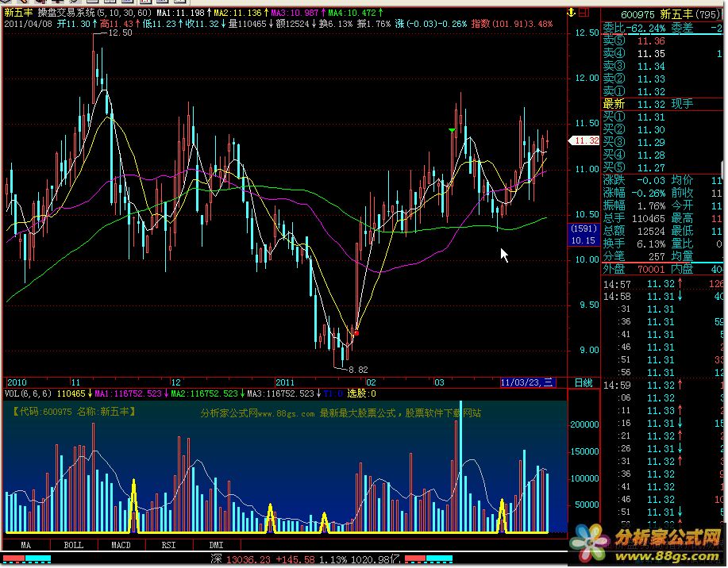Click the green triangle sell marker on the chart
Image resolution: width=728 pixels, height=568 pixels.
tap(452, 130)
